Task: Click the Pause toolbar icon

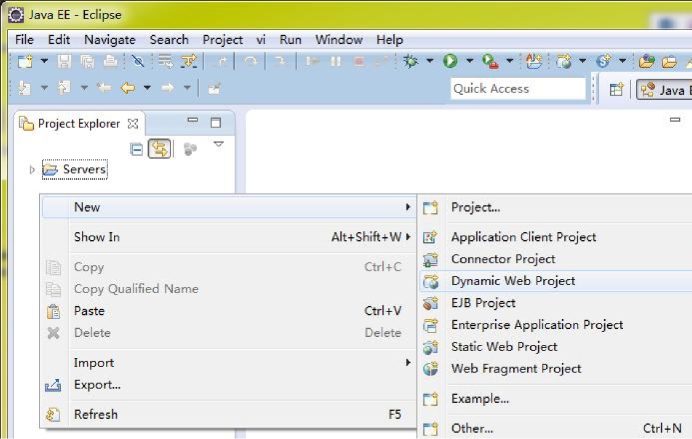Action: tap(336, 61)
